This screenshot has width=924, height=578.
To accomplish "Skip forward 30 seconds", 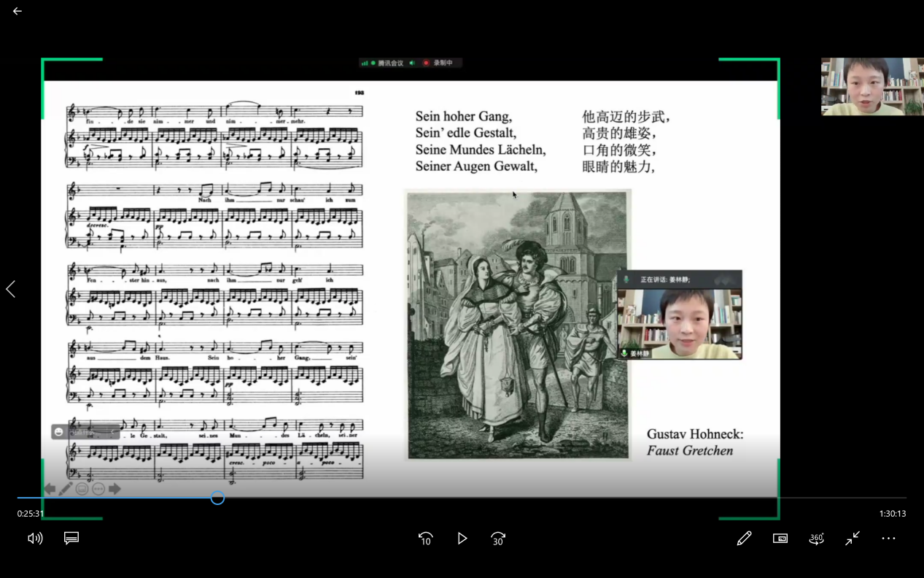I will (x=498, y=539).
